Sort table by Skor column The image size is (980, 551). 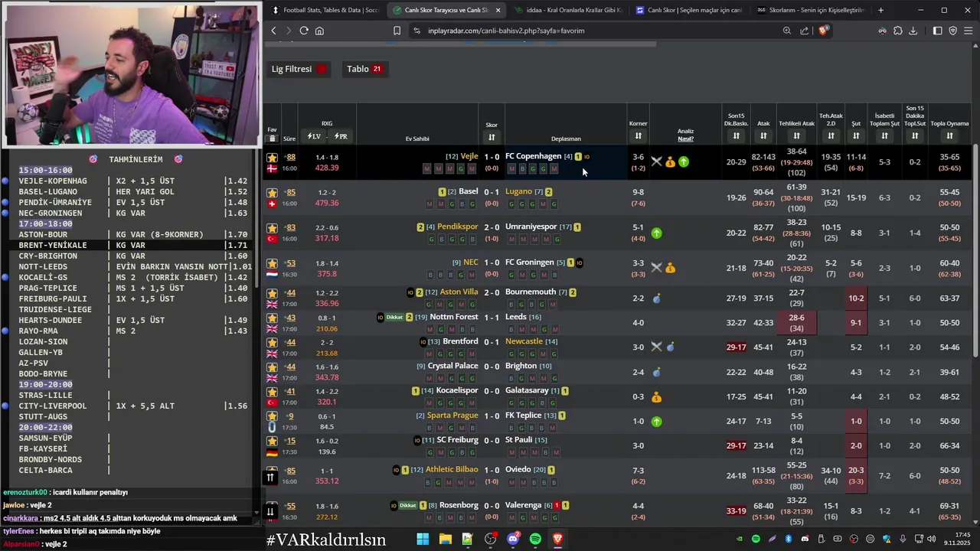coord(492,137)
